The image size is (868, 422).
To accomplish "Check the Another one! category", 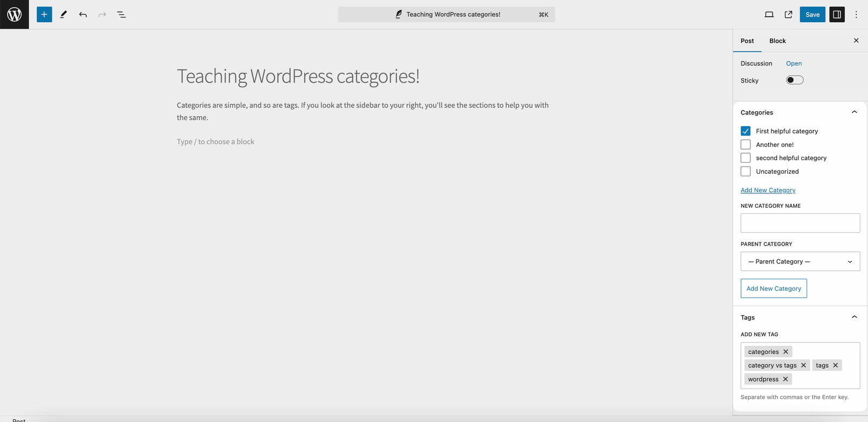I will pyautogui.click(x=745, y=145).
